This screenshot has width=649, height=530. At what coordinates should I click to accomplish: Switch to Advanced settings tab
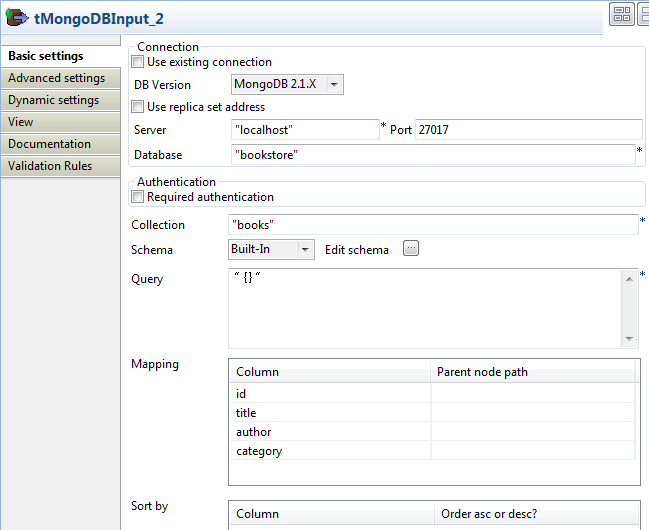click(57, 78)
